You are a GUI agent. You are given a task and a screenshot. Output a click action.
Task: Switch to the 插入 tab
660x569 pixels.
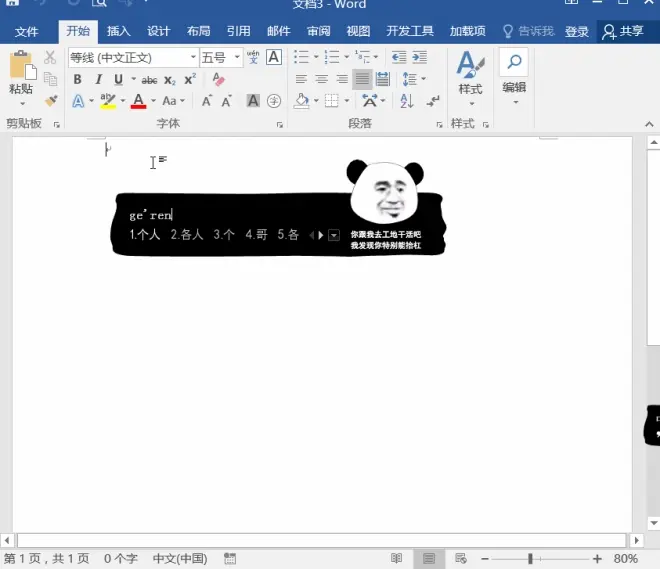pyautogui.click(x=118, y=31)
